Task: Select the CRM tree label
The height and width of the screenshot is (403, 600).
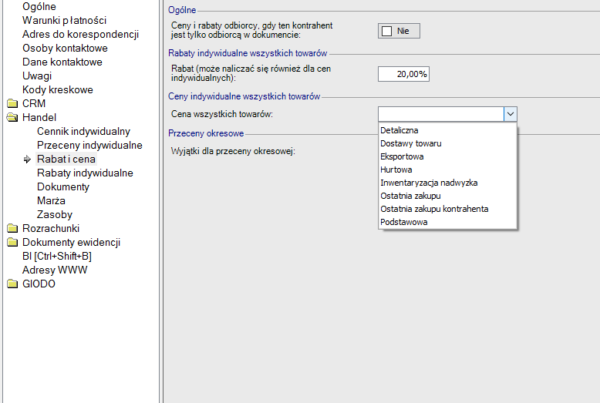Action: [34, 104]
